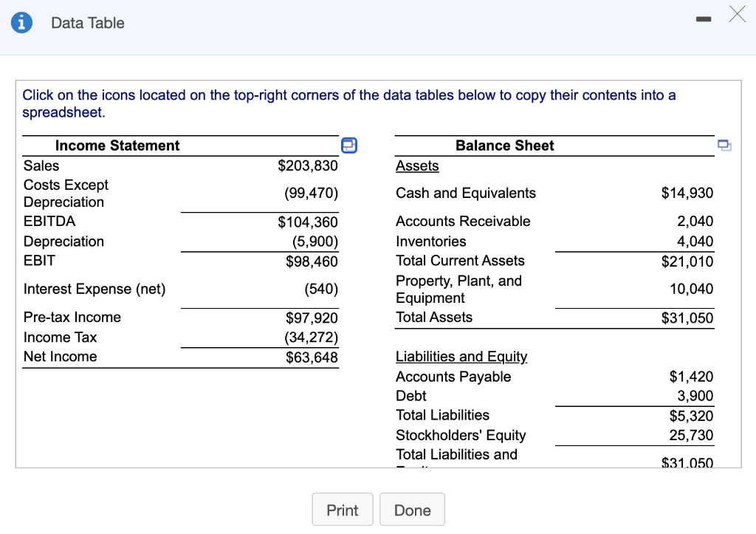Select Total Current Assets value $21,010
This screenshot has height=534, width=756.
pos(687,261)
